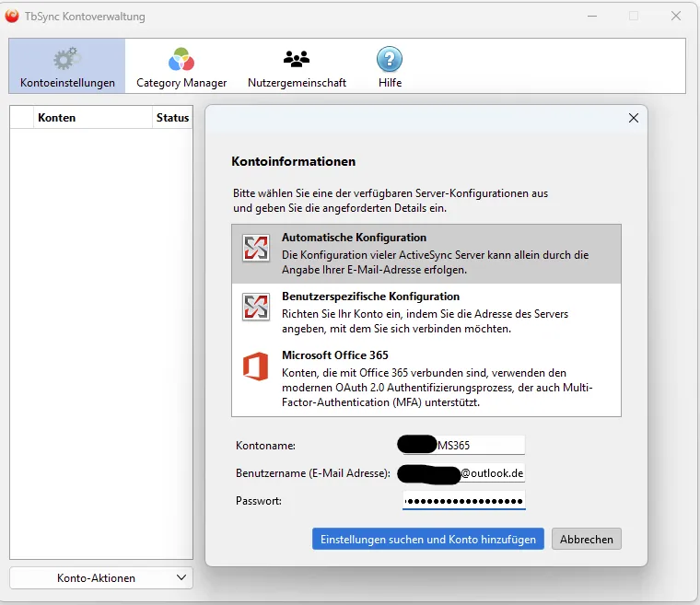Image resolution: width=700 pixels, height=605 pixels.
Task: Click the Konto-Aktionen chevron arrow
Action: 181,577
